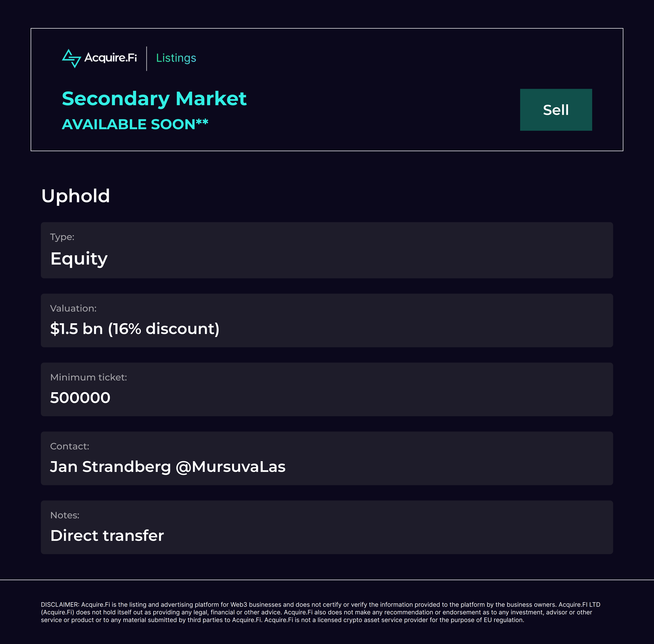Click the DISCLAIMER paragraph in footer
The height and width of the screenshot is (644, 654).
320,612
